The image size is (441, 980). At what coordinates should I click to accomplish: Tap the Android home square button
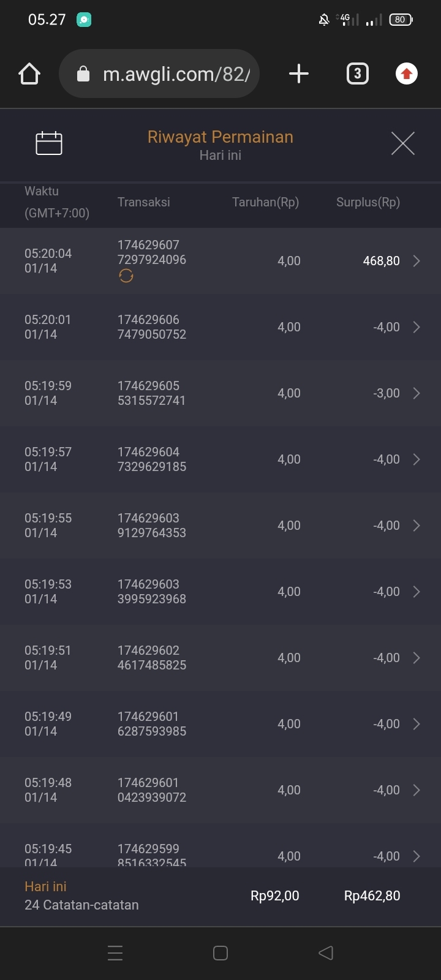pos(221,953)
